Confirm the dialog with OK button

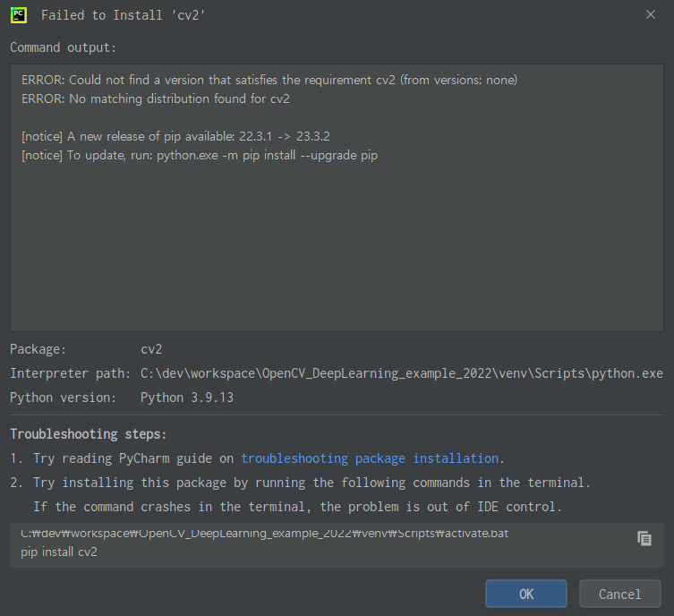coord(526,594)
